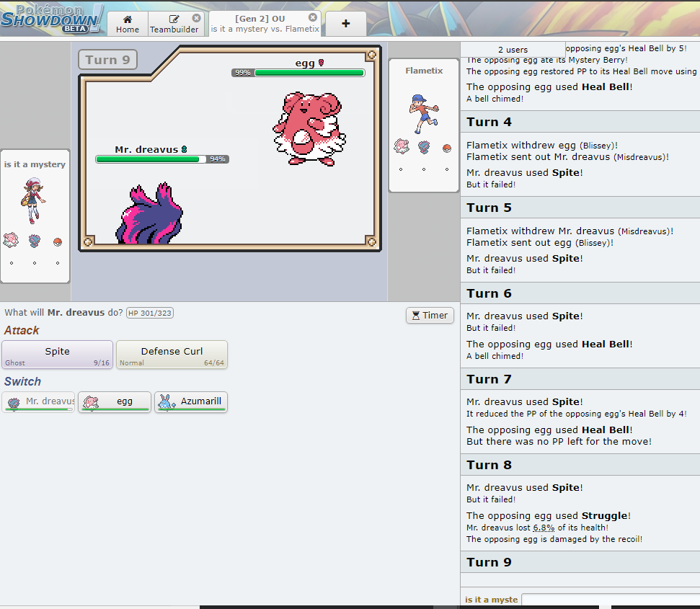700x609 pixels.
Task: Click the Turn 9 indicator on the battlefield
Action: tap(107, 60)
